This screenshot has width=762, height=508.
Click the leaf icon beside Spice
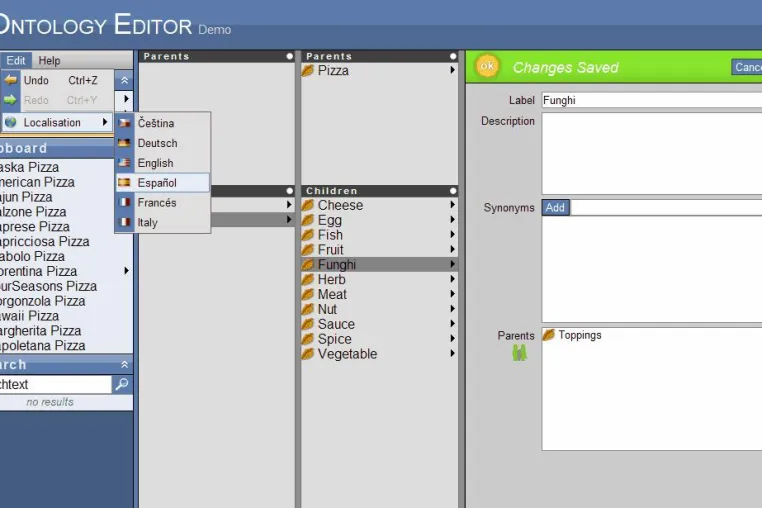(x=308, y=339)
